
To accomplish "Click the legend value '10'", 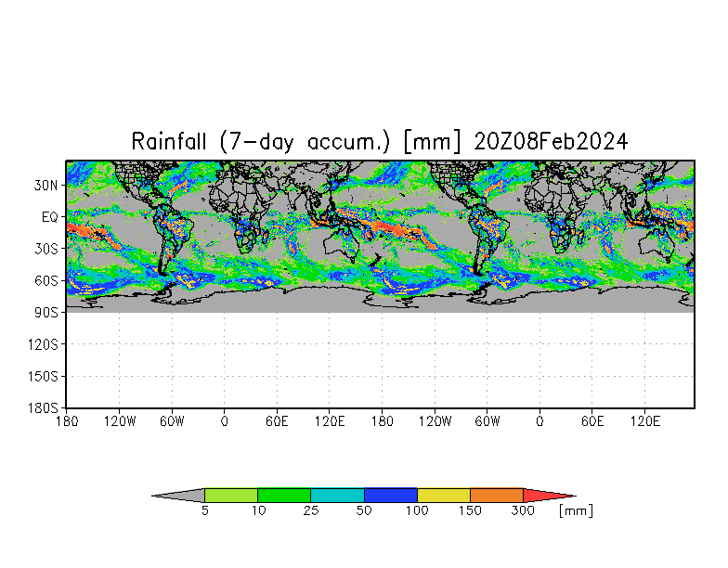I will pos(258,510).
